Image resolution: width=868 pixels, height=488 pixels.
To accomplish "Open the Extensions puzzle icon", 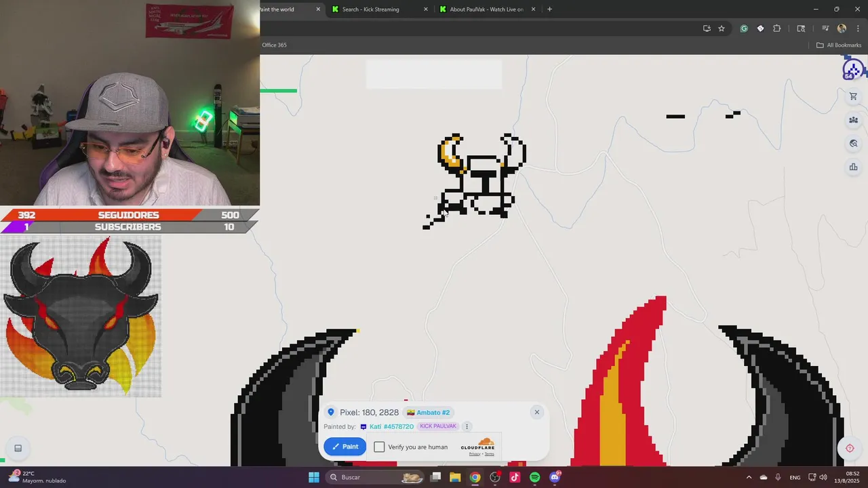I will [777, 28].
